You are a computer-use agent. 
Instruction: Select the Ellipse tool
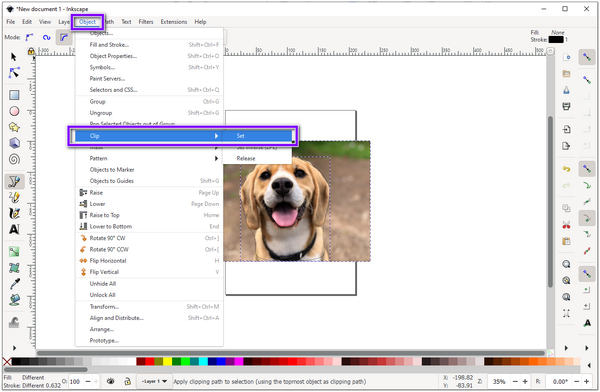pos(14,111)
